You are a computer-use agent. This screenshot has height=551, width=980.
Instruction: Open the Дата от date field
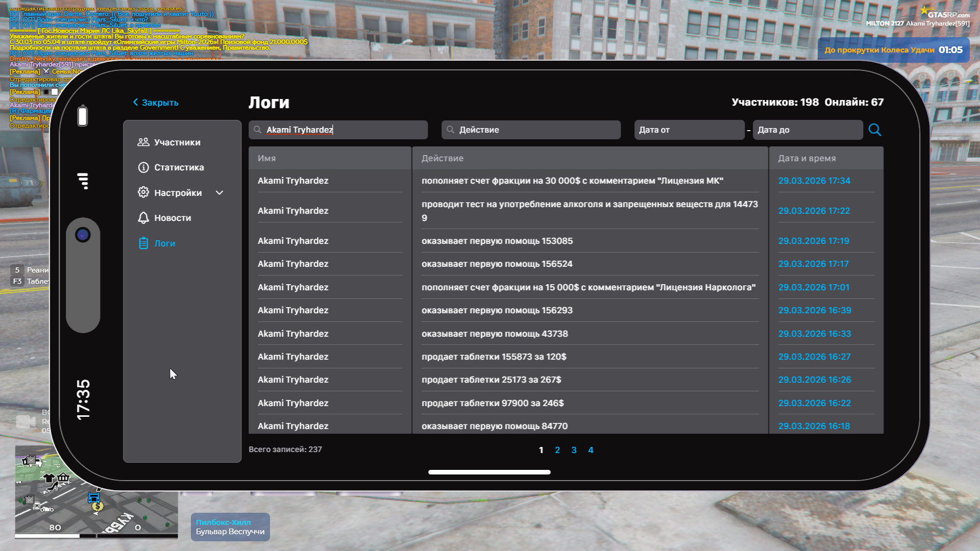[x=689, y=130]
